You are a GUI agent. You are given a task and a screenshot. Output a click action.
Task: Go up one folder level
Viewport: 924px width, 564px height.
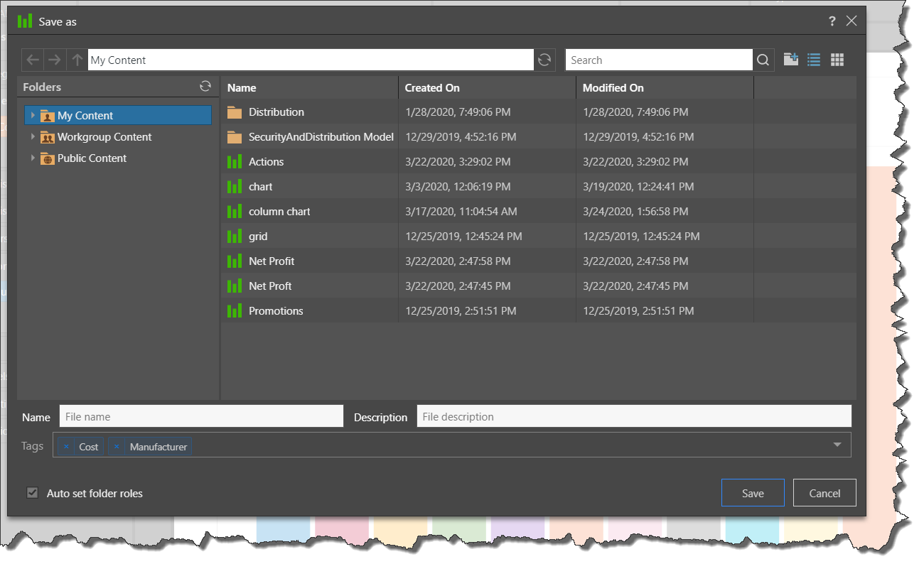point(77,60)
